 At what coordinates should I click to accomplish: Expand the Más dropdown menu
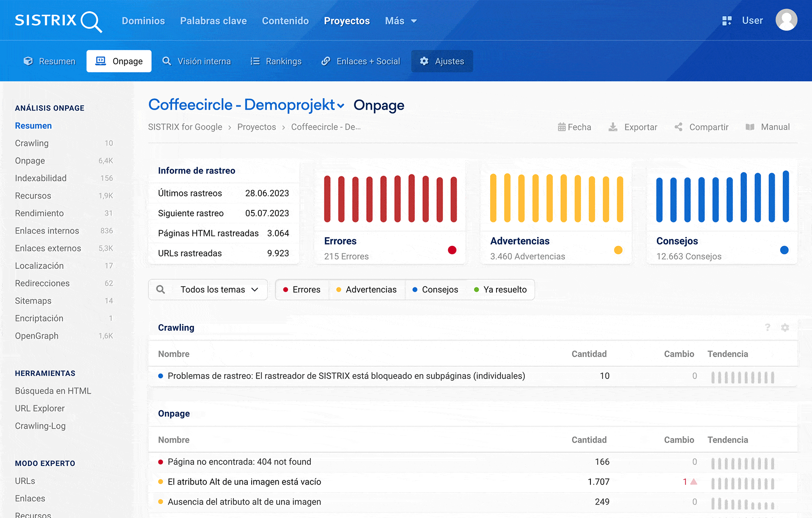401,21
